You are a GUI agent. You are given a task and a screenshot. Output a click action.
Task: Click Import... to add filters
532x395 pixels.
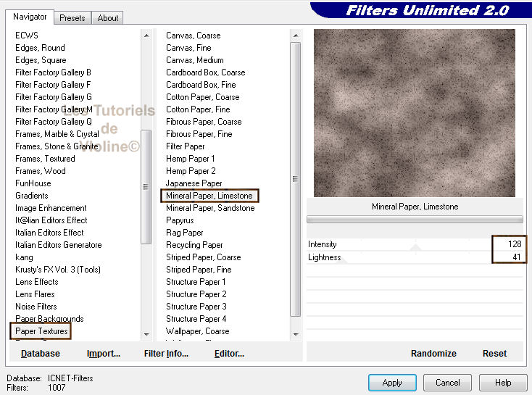(x=104, y=354)
